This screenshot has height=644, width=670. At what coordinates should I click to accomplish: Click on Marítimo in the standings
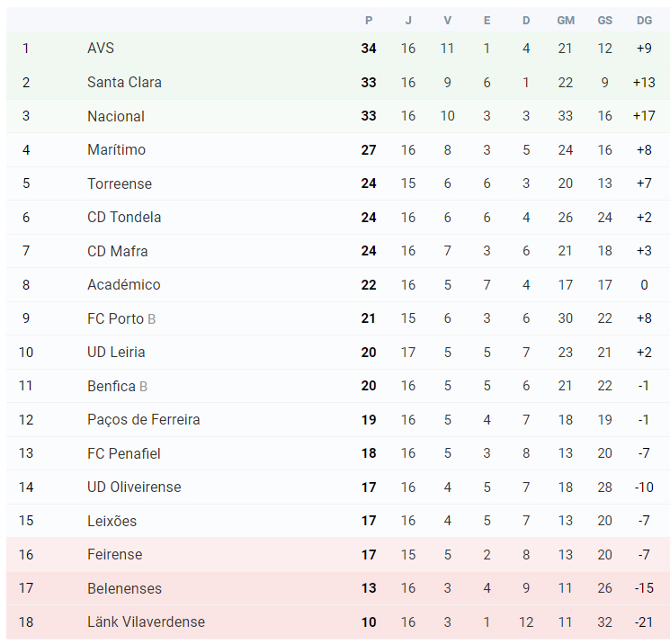pyautogui.click(x=116, y=149)
